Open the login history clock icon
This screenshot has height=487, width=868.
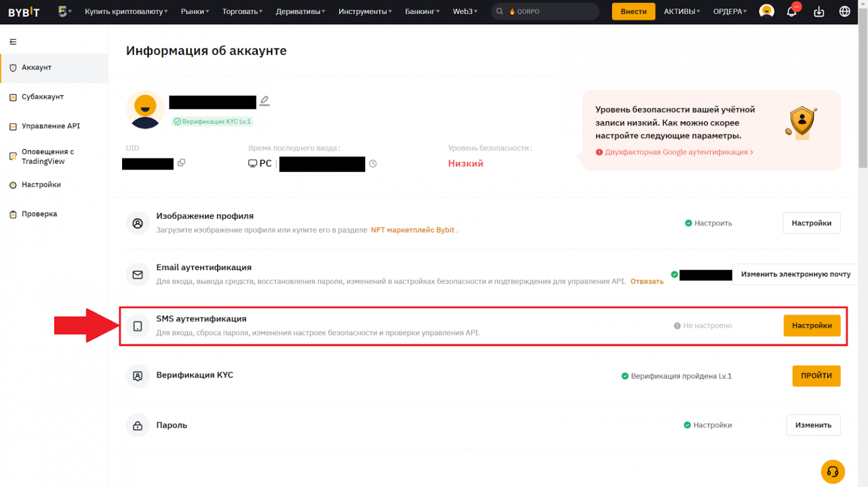(x=373, y=164)
